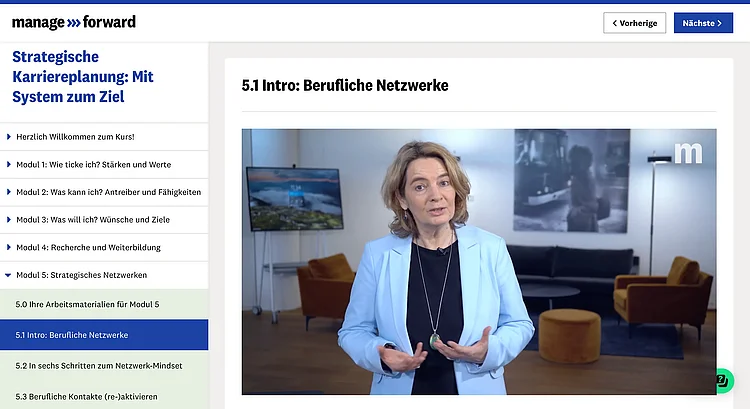Screen dimensions: 750x409
Task: Click the left chevron in Vorherige button
Action: [x=614, y=23]
